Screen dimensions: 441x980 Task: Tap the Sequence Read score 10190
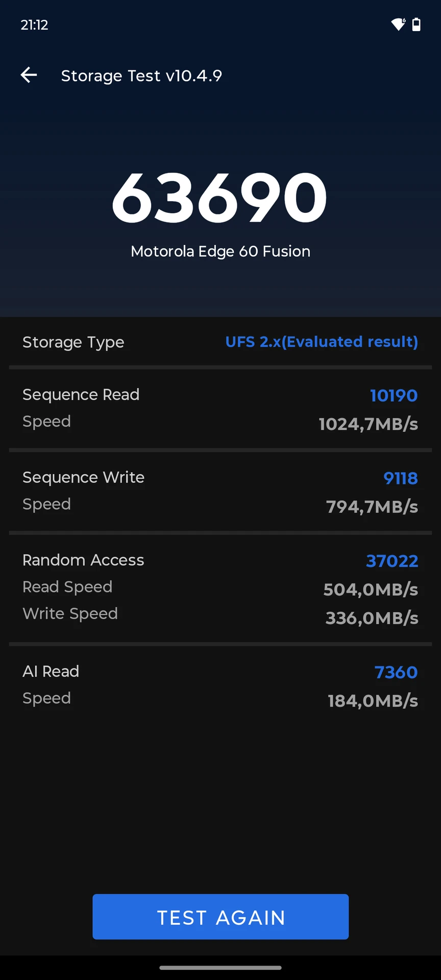coord(394,396)
